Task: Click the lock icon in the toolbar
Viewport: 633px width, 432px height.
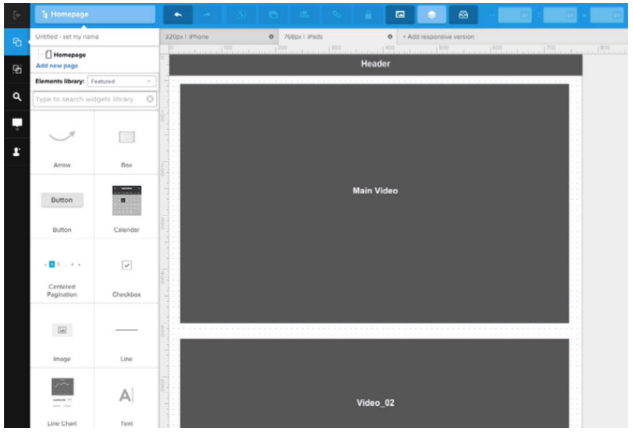Action: point(368,15)
